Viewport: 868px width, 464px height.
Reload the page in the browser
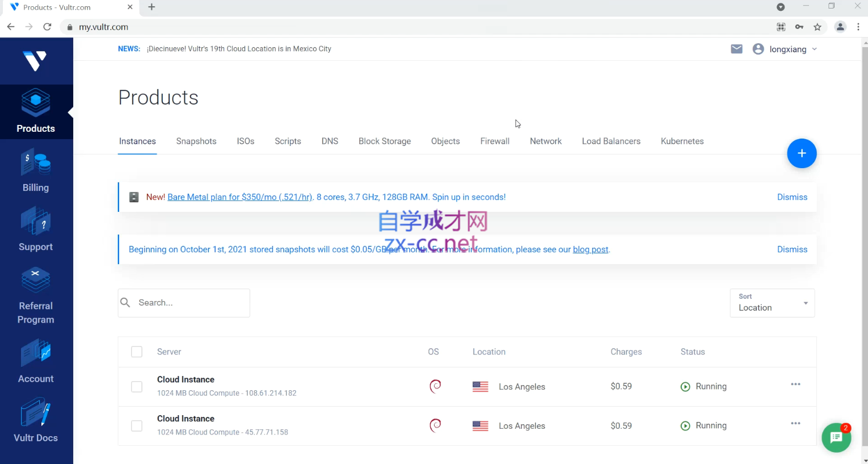point(47,27)
